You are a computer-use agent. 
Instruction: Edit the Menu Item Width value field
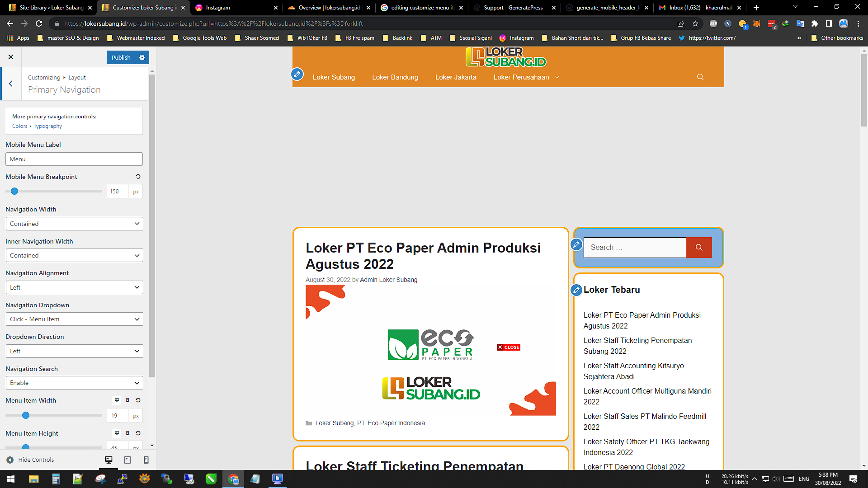pyautogui.click(x=117, y=416)
